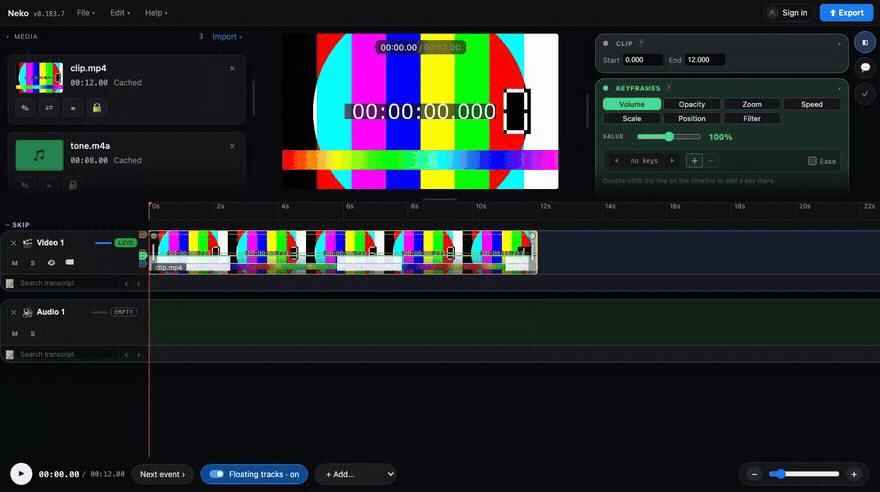Select the Zoom keyframe tab
Screen dimensions: 880x492
tap(752, 104)
